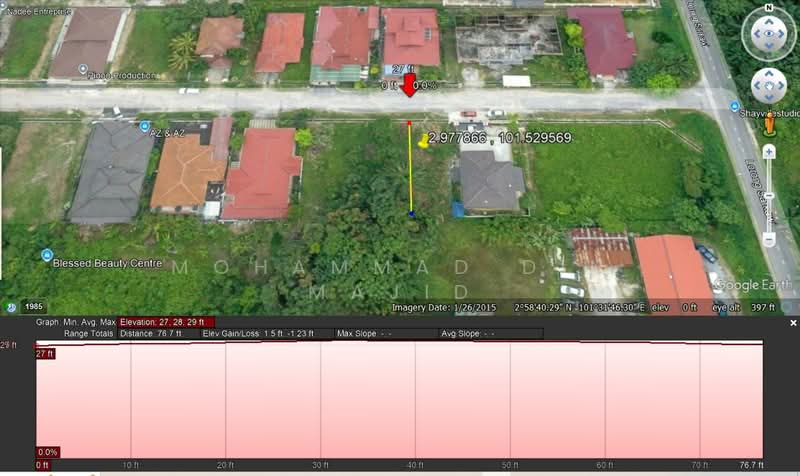
Task: Click the zoom in plus button
Action: [768, 151]
